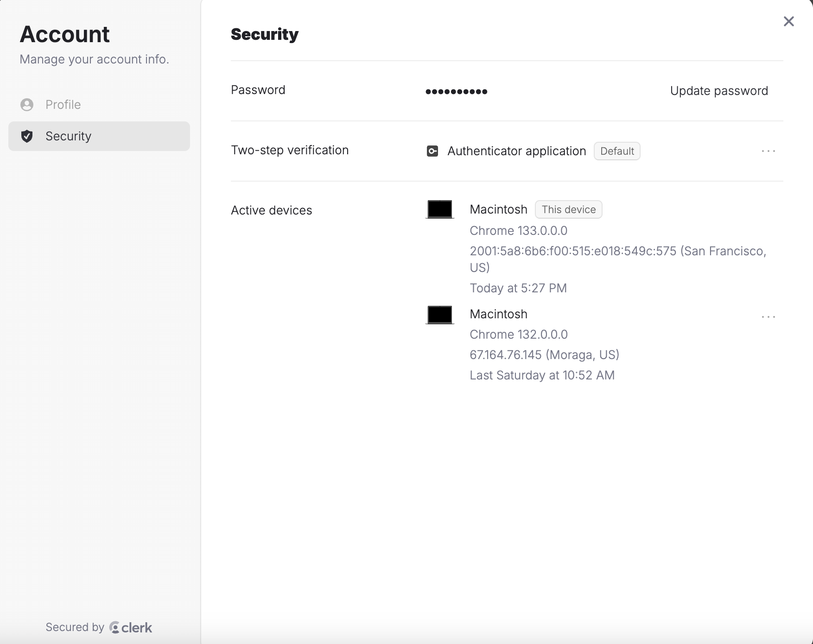Viewport: 813px width, 644px height.
Task: Click the Security shield icon in sidebar
Action: point(27,136)
